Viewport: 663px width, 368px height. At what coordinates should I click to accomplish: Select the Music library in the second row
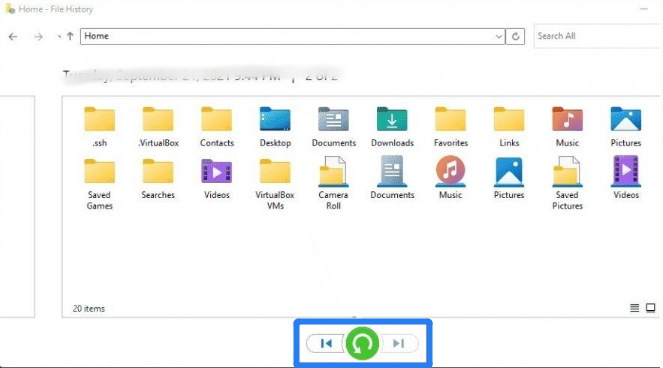(451, 178)
